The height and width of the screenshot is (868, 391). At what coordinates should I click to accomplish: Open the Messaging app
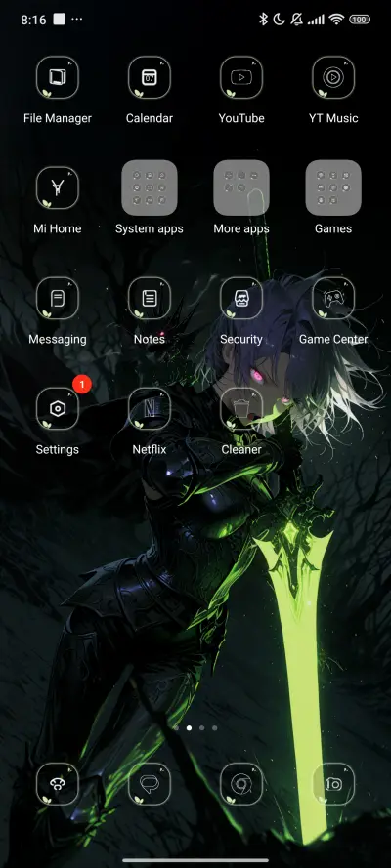(x=58, y=299)
